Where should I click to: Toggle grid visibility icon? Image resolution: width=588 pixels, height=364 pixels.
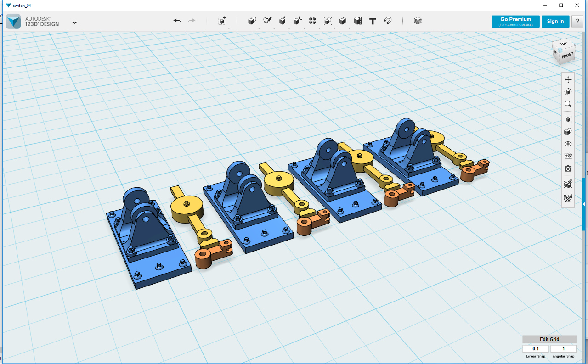pyautogui.click(x=568, y=157)
